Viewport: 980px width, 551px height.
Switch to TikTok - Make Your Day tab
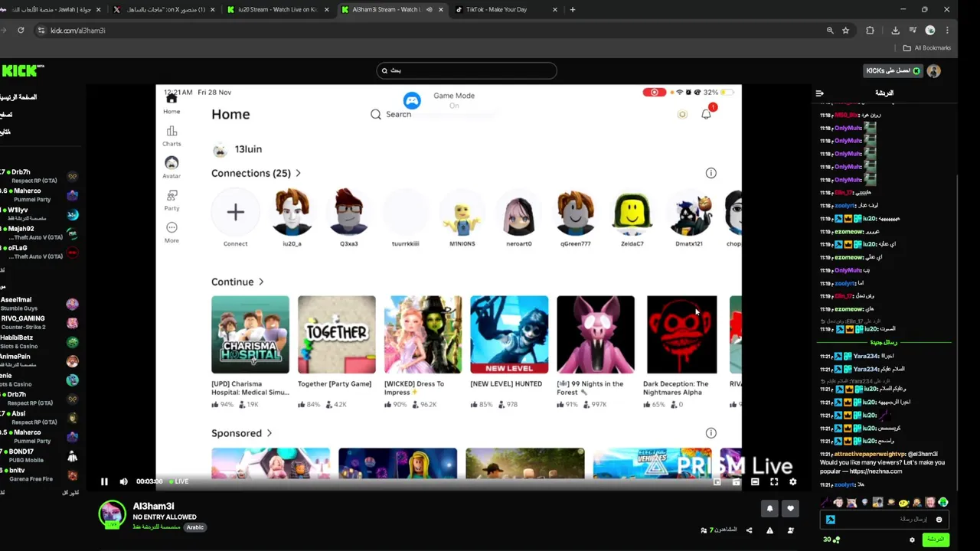pyautogui.click(x=505, y=10)
